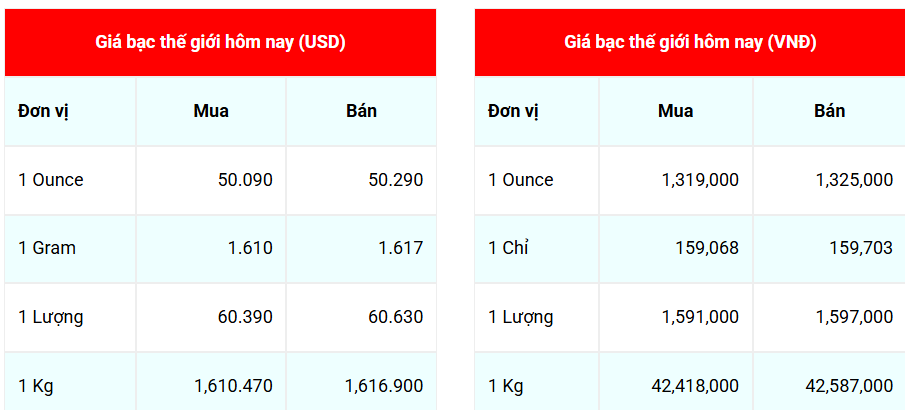
Task: Click the VNĐ table 'Đơn vị' header
Action: click(514, 111)
